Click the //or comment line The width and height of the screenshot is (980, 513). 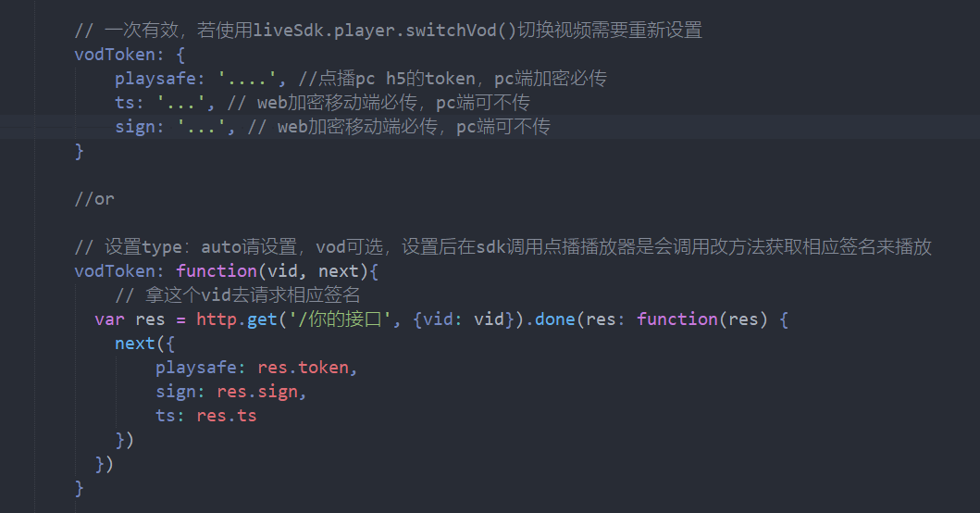tap(94, 199)
